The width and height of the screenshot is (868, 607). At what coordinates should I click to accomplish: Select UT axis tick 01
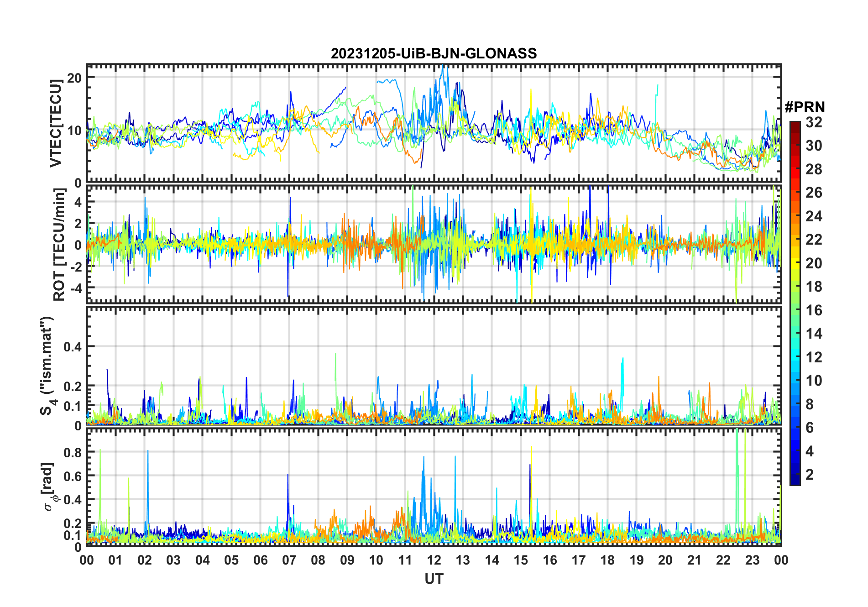tap(115, 560)
